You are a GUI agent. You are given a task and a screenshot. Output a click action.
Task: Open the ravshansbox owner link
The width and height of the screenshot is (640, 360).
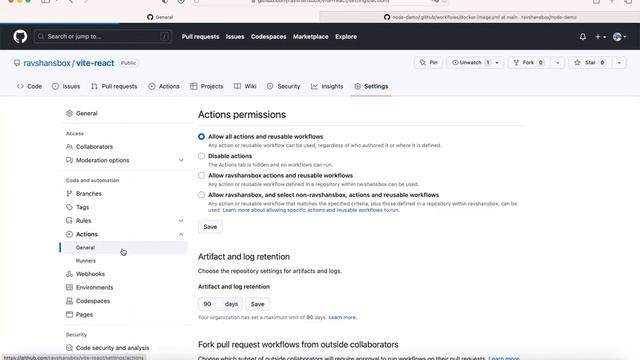[x=47, y=63]
